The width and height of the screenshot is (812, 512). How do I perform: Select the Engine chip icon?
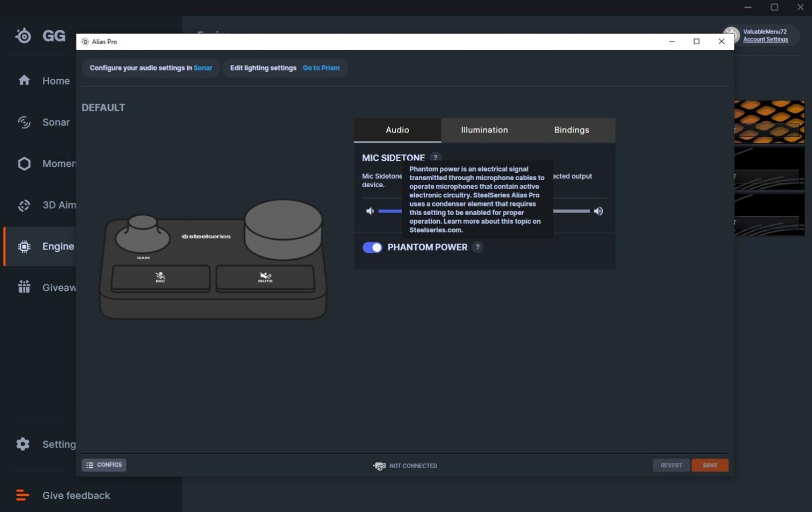coord(24,247)
